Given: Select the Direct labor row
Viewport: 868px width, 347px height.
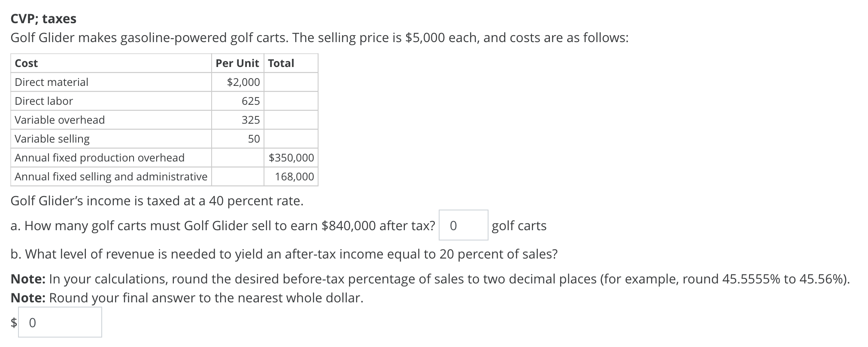Looking at the screenshot, I should point(43,101).
